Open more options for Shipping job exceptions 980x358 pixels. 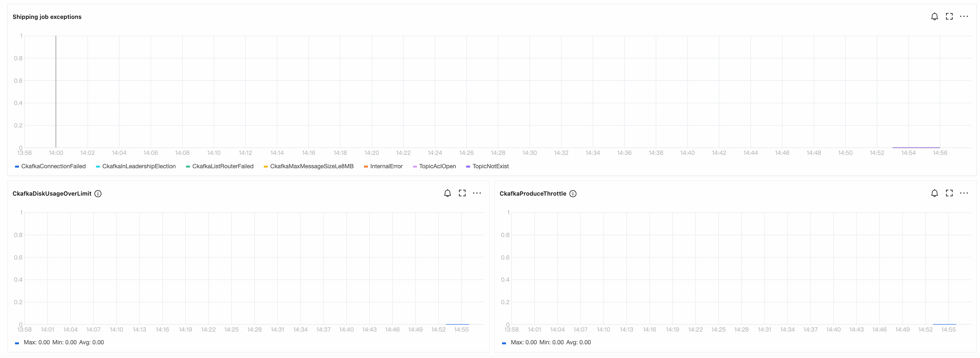964,16
